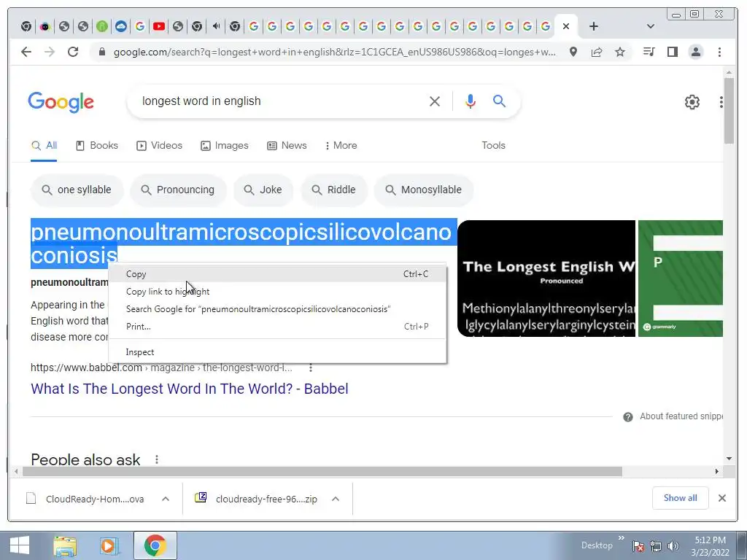
Task: Open the taskbar clock showing 5:12 PM
Action: click(710, 546)
